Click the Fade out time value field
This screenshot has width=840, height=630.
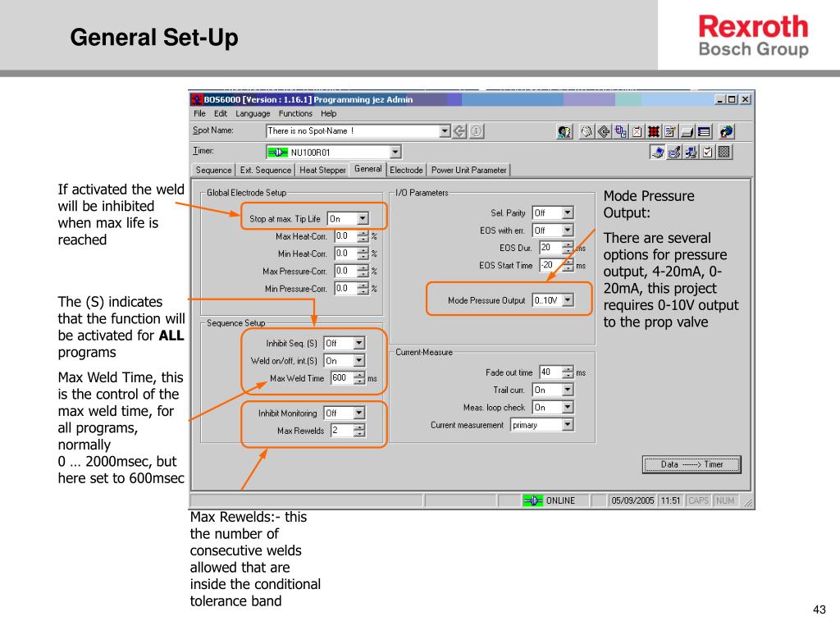(x=550, y=372)
